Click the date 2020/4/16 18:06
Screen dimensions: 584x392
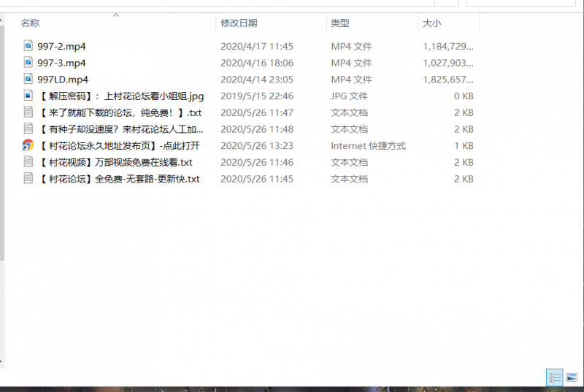click(x=257, y=63)
